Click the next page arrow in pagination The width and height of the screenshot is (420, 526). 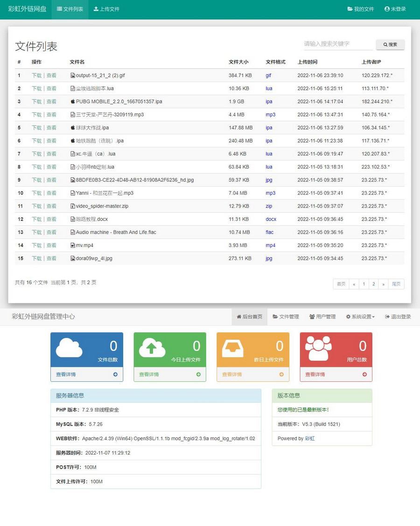tap(384, 284)
